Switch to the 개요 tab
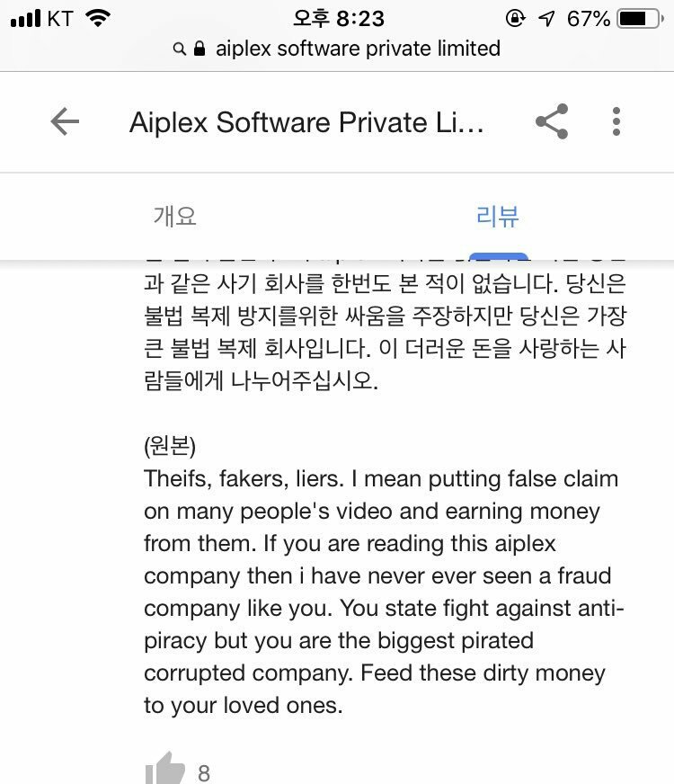674x784 pixels. coord(174,216)
